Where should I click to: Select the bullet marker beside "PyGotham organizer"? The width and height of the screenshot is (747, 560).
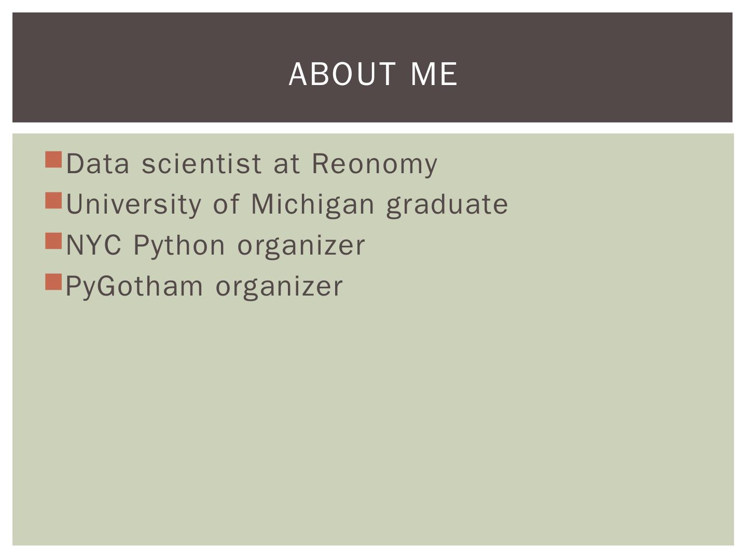(x=53, y=282)
